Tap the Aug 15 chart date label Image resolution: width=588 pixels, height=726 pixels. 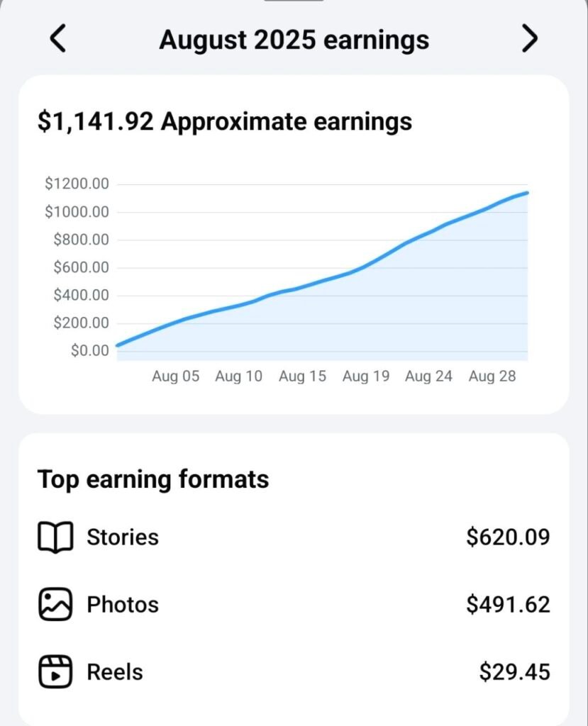click(302, 376)
